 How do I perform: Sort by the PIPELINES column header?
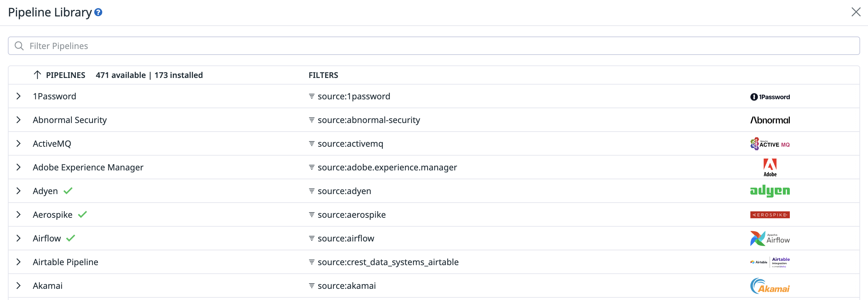click(x=65, y=75)
